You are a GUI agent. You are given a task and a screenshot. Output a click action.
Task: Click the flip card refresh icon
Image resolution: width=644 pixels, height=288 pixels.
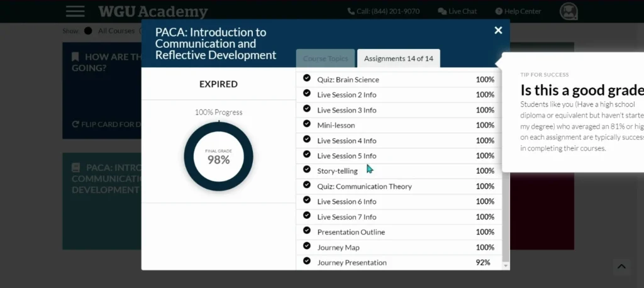[x=75, y=125]
